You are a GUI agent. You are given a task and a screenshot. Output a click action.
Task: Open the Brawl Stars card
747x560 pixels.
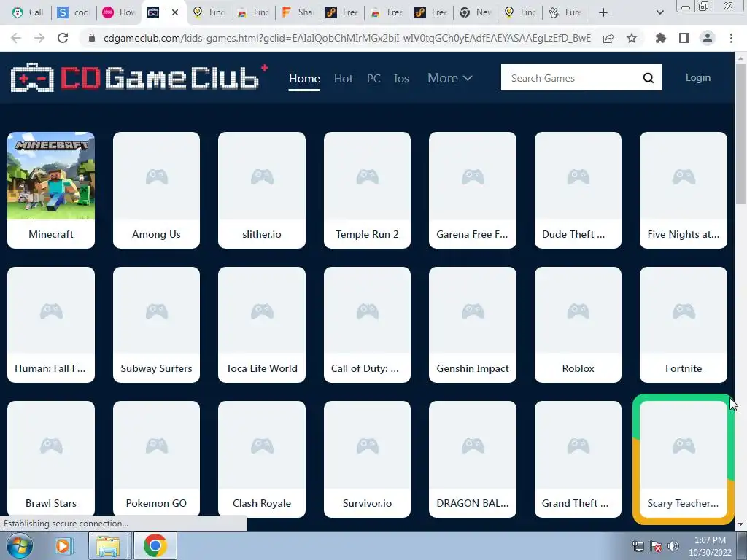[x=51, y=459]
